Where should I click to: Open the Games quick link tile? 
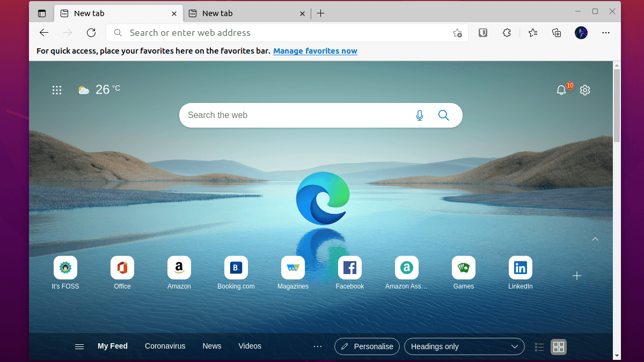464,273
